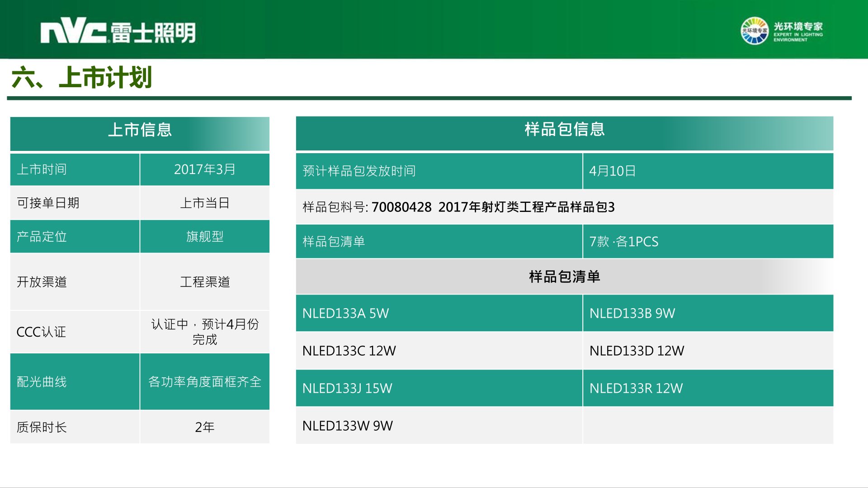868x488 pixels.
Task: Click the 样品包信息 table header
Action: pos(564,130)
